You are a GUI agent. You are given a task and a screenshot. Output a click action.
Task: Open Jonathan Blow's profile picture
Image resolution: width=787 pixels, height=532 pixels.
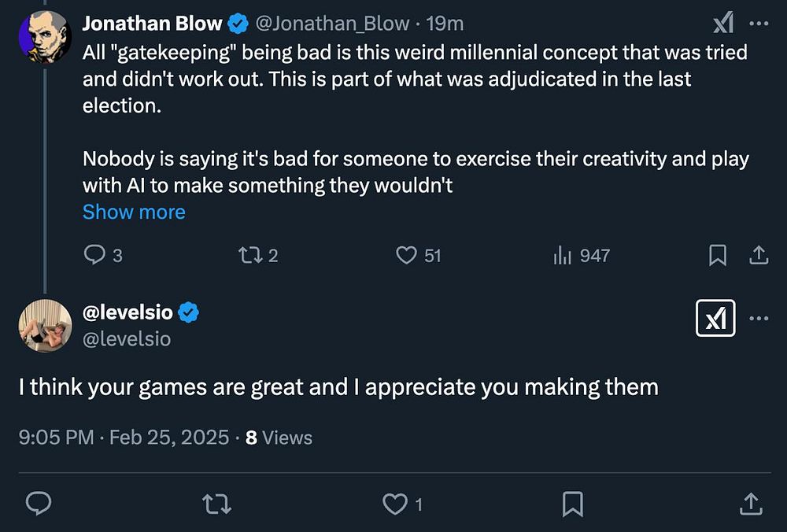(44, 37)
